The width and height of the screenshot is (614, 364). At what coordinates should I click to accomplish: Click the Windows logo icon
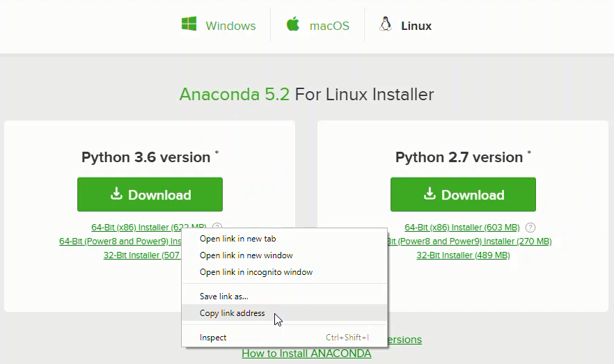[x=189, y=24]
